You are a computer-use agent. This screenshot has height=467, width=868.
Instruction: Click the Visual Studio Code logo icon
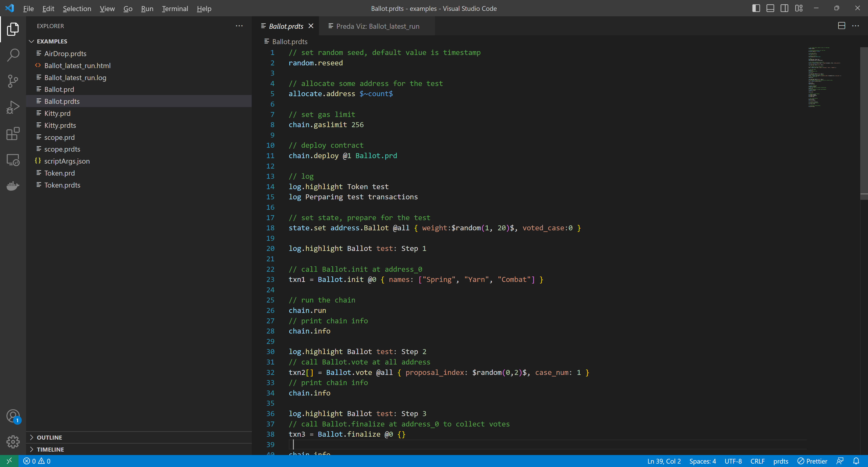point(9,8)
